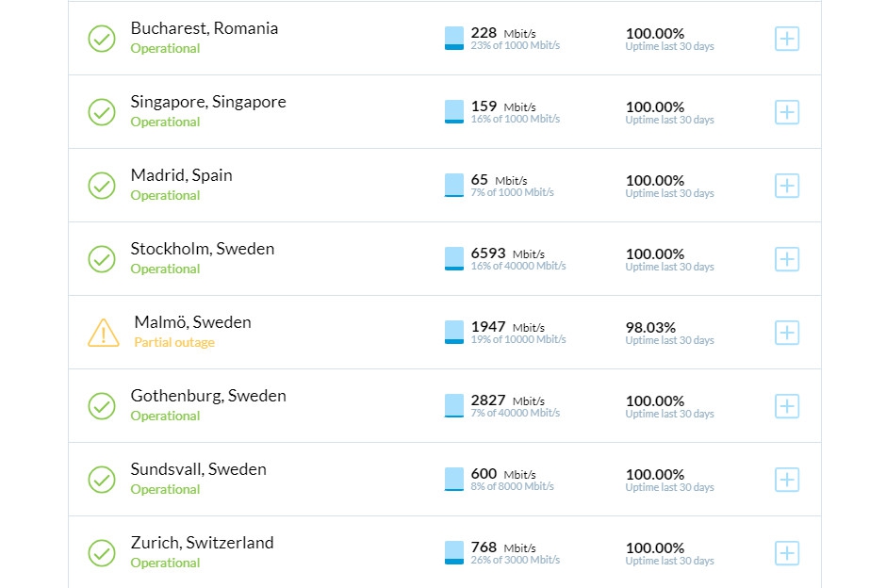Click the Sundsvall, Sweden location name
886x588 pixels.
point(198,469)
